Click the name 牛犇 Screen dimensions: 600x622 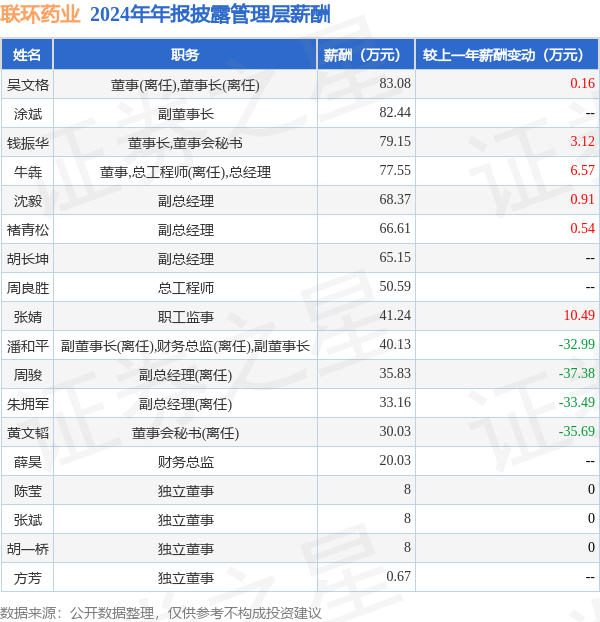click(27, 172)
